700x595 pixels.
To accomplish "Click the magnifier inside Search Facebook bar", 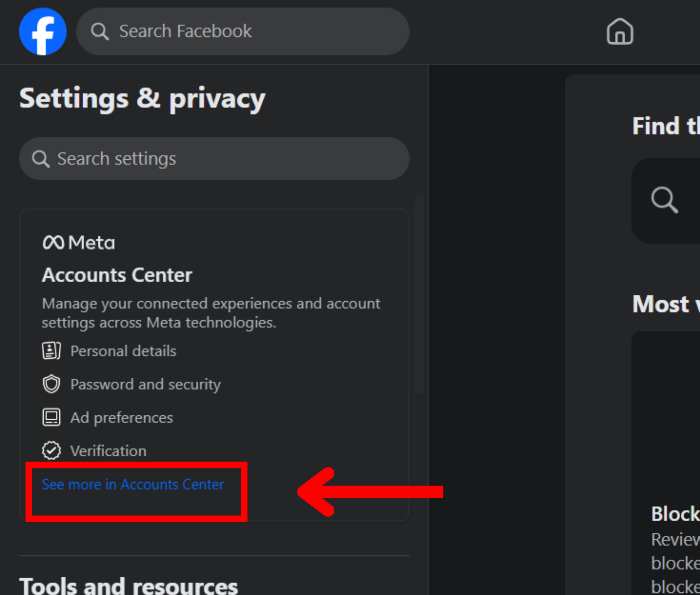I will (x=100, y=31).
